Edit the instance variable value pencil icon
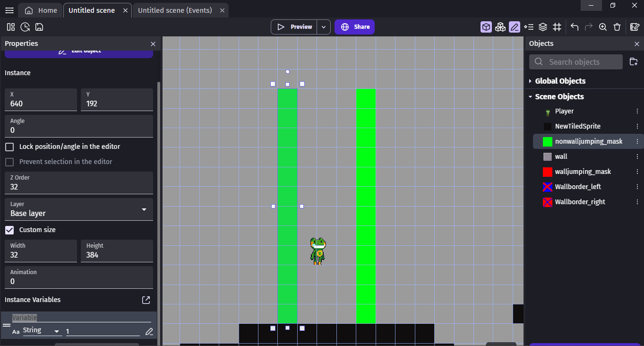 pos(149,331)
